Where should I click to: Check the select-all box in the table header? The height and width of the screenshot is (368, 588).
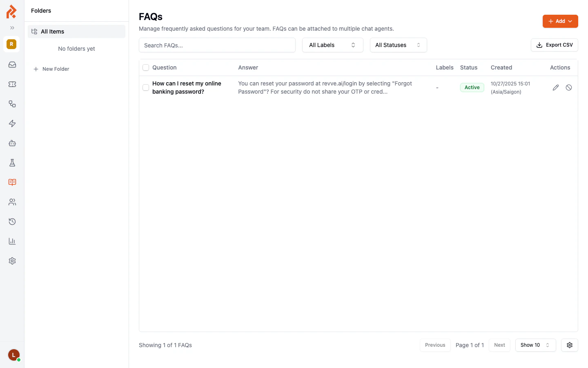[x=146, y=67]
